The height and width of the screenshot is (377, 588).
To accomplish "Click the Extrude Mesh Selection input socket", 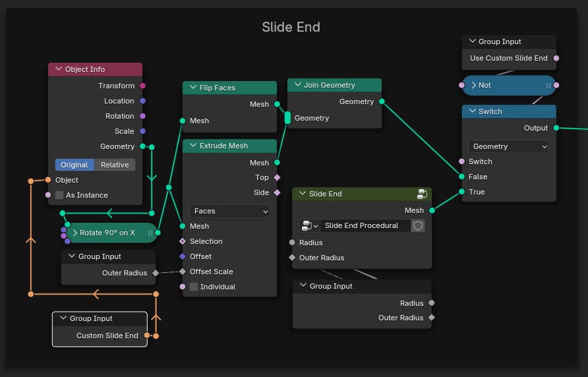I will click(x=182, y=241).
